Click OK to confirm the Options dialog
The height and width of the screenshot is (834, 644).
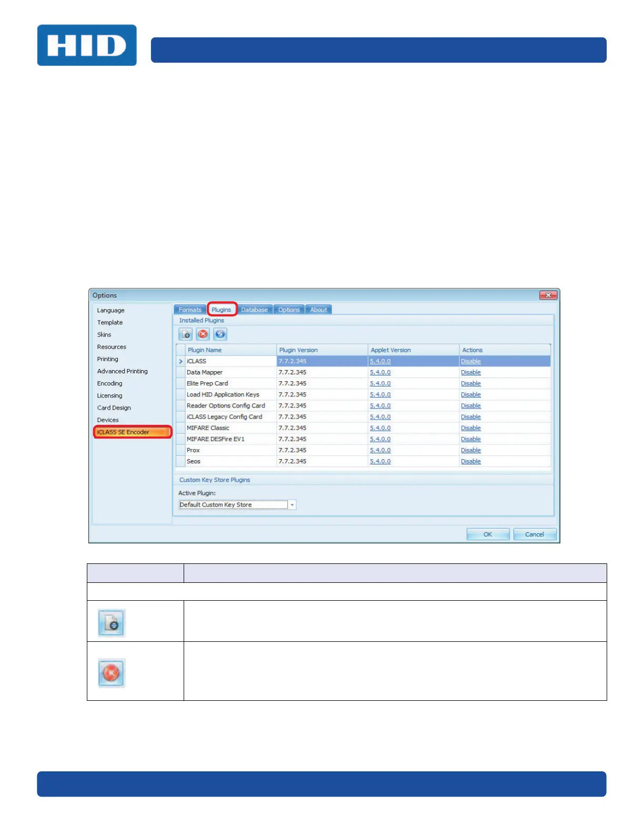[x=488, y=534]
